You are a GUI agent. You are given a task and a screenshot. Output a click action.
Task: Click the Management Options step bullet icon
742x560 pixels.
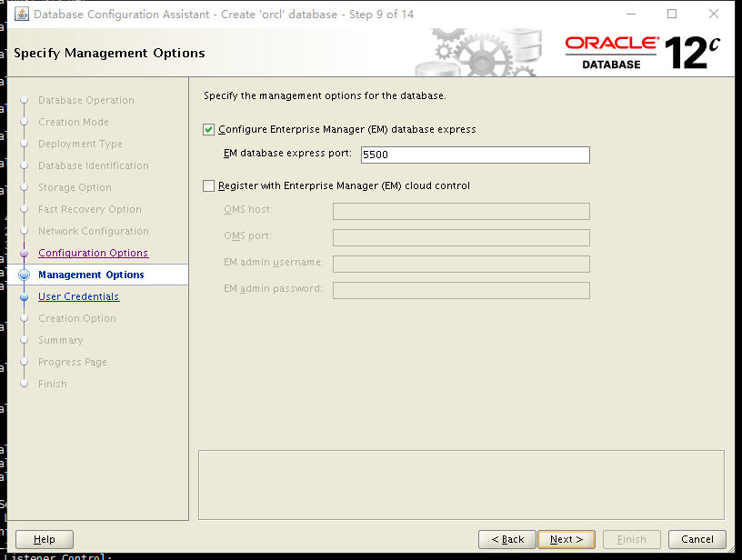(25, 275)
